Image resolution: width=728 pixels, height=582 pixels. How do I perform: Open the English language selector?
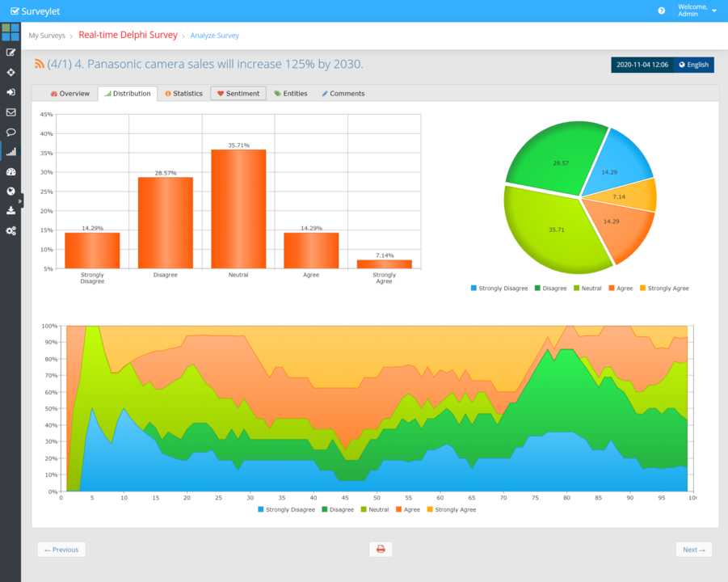coord(693,65)
